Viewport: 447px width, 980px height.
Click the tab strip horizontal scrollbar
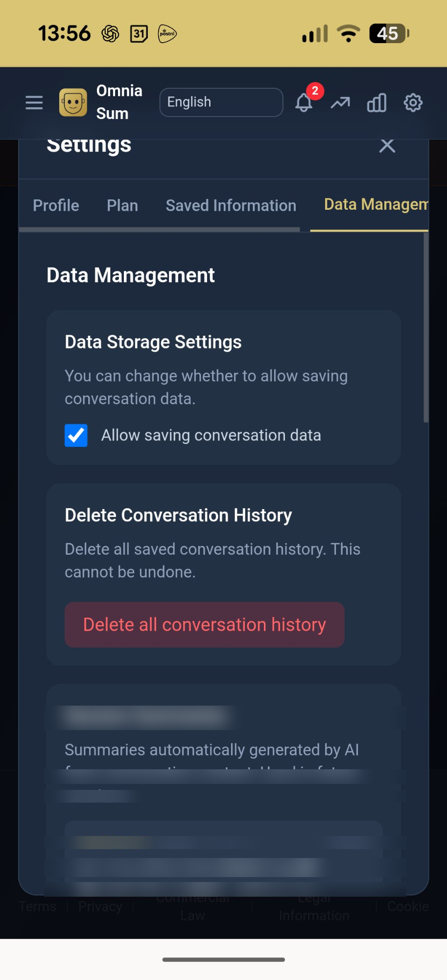click(159, 229)
